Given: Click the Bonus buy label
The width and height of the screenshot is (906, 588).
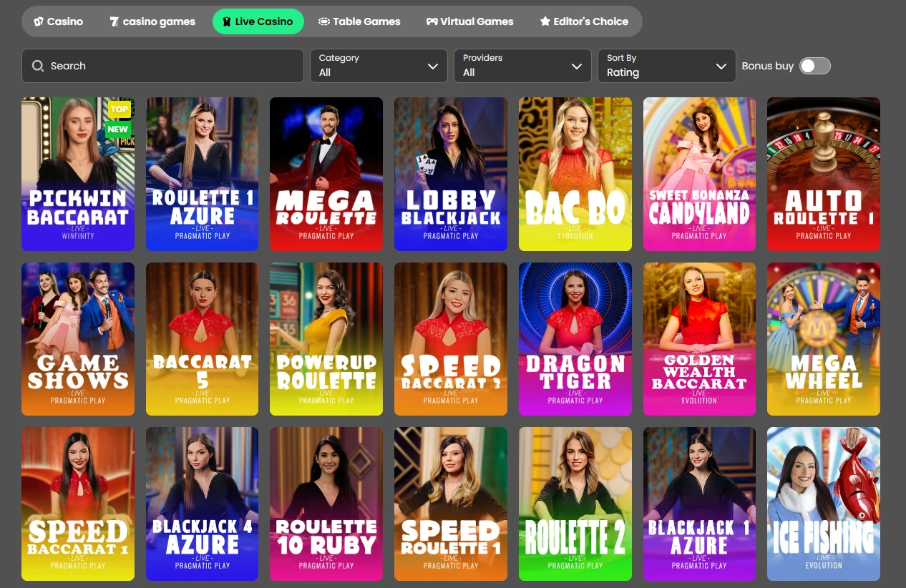Looking at the screenshot, I should (x=767, y=66).
